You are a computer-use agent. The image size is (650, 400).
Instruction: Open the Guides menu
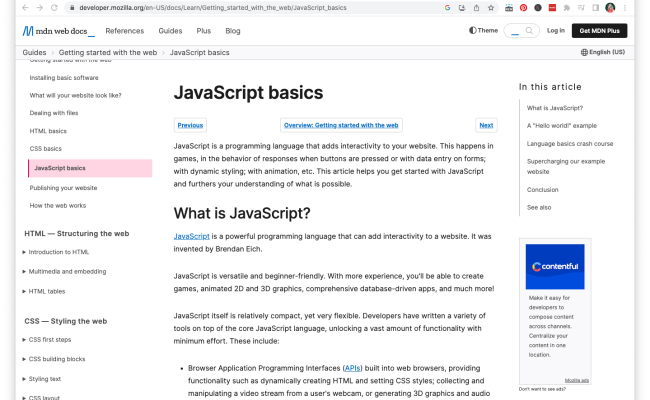pyautogui.click(x=170, y=31)
